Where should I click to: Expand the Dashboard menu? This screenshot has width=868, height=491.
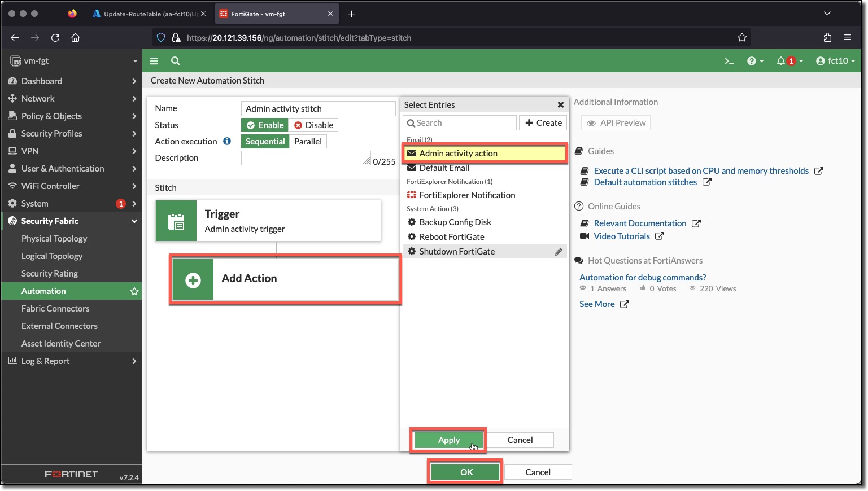tap(72, 81)
